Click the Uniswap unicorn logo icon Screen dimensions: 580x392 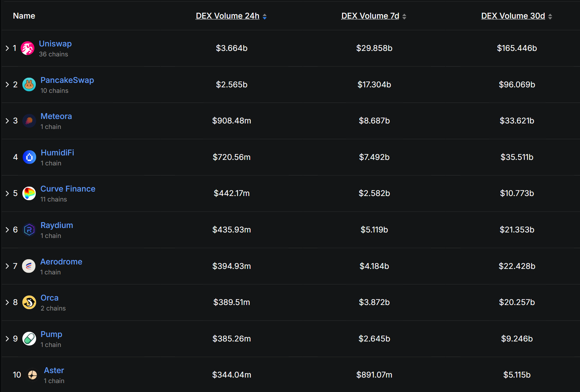coord(28,48)
